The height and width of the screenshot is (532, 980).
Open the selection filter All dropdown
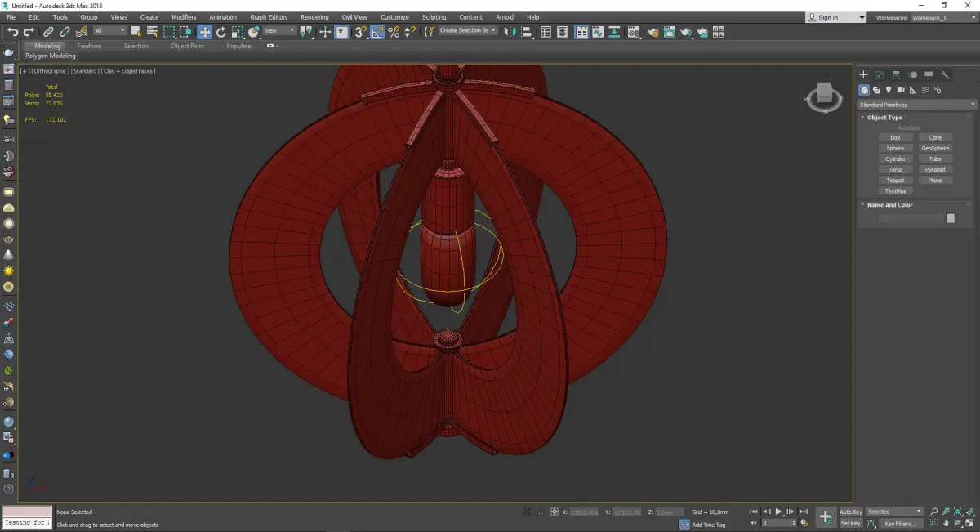[x=109, y=31]
